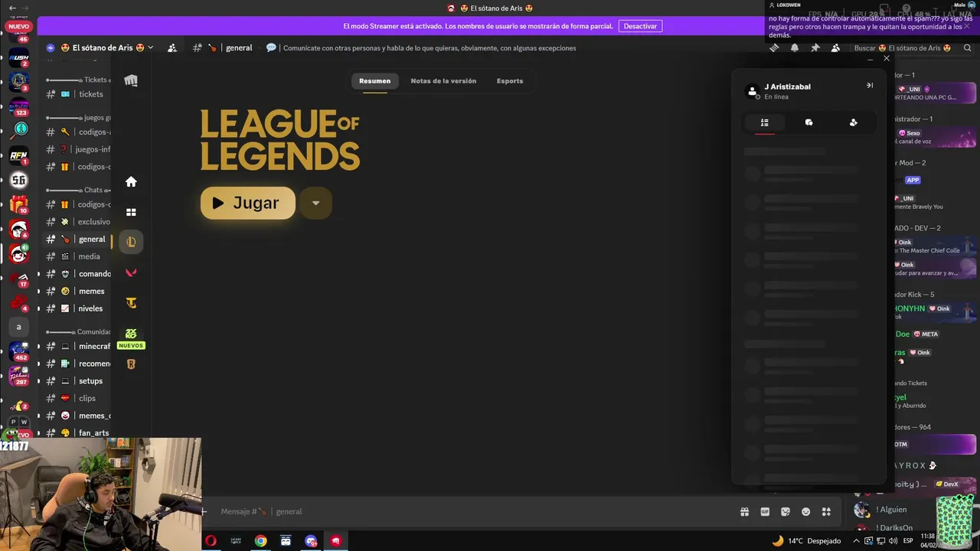The image size is (980, 551).
Task: Open the RUSH server icon
Action: (19, 57)
